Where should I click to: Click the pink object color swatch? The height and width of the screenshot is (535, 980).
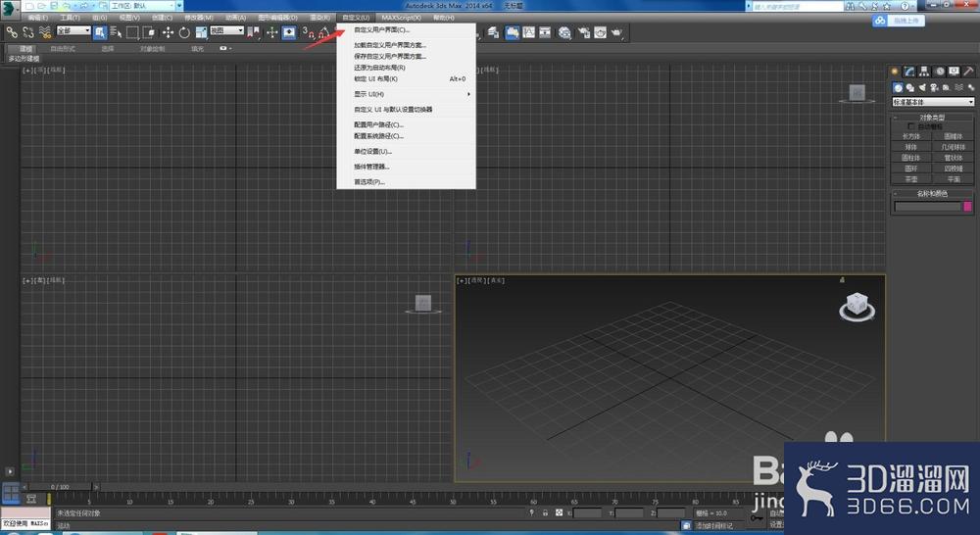pyautogui.click(x=967, y=207)
